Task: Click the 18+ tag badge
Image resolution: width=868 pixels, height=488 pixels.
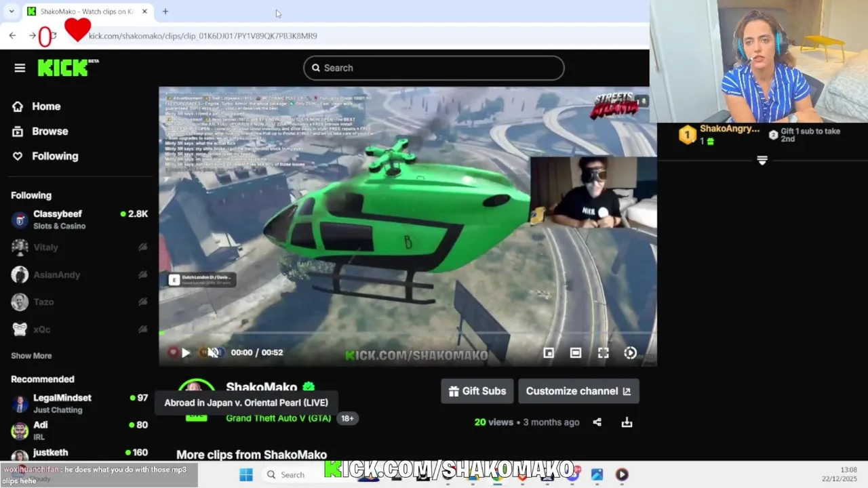Action: [347, 418]
